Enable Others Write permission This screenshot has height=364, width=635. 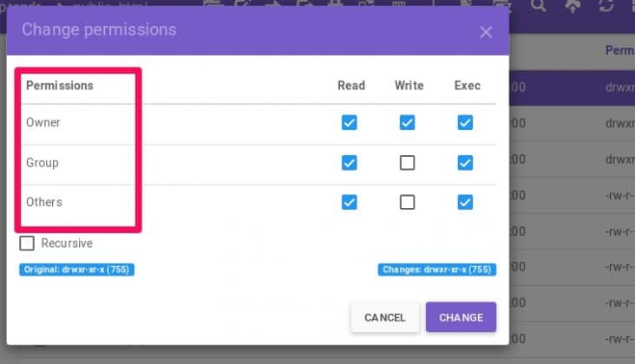click(x=407, y=202)
